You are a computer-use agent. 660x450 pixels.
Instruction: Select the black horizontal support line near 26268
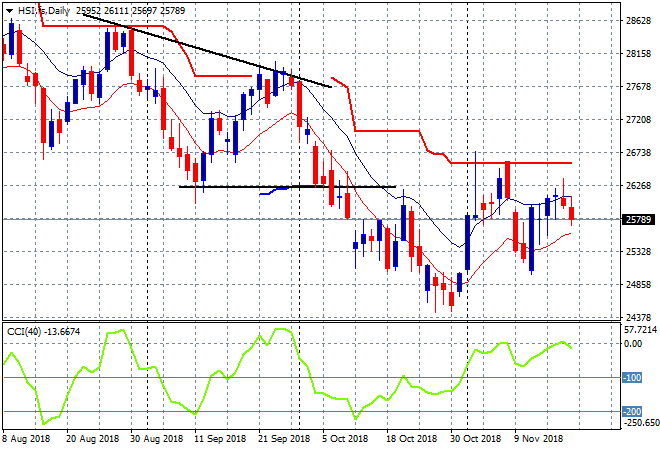click(x=287, y=186)
